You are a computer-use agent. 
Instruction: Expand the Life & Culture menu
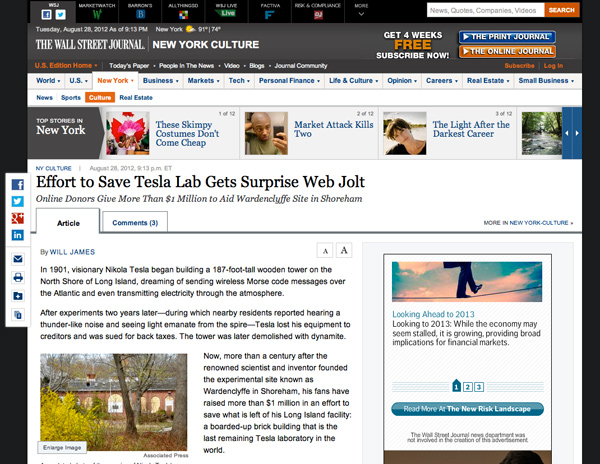tap(354, 81)
